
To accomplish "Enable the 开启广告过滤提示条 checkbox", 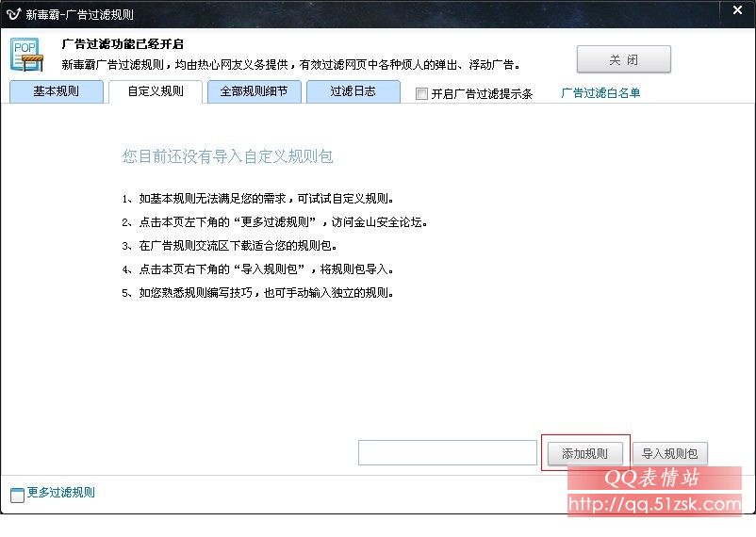I will [x=421, y=93].
